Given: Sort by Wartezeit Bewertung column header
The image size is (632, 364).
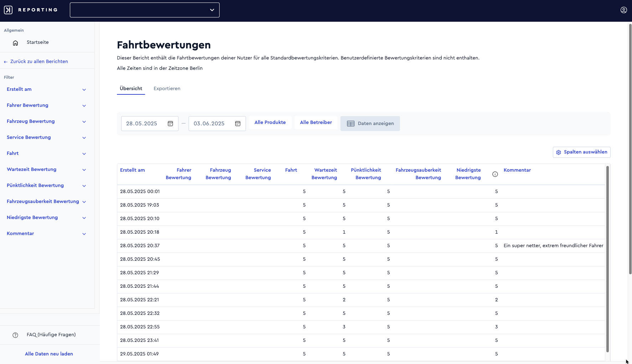Looking at the screenshot, I should (324, 174).
